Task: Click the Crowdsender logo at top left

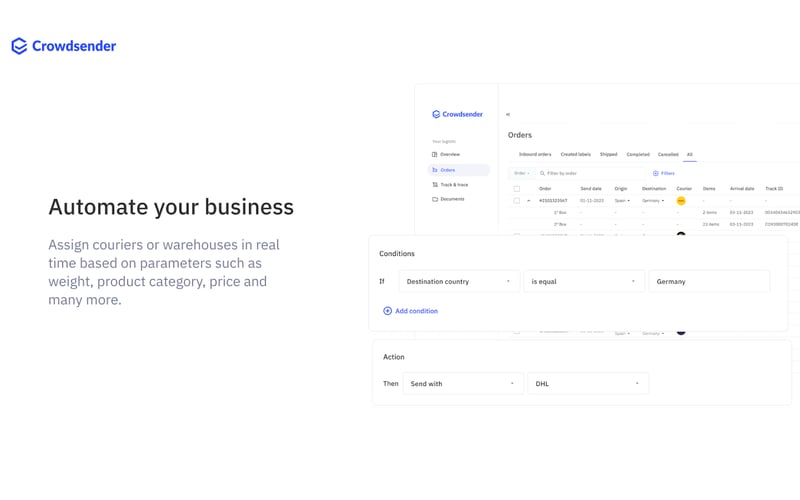Action: tap(64, 46)
